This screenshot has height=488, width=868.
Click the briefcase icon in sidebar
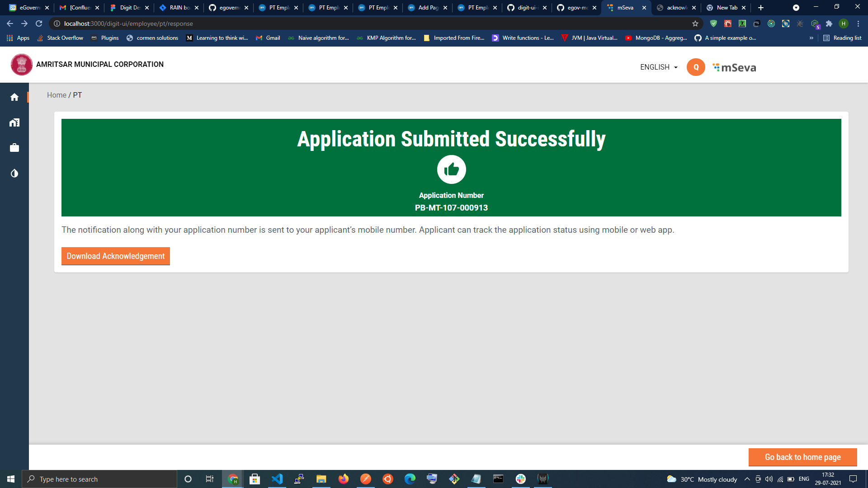click(x=14, y=148)
